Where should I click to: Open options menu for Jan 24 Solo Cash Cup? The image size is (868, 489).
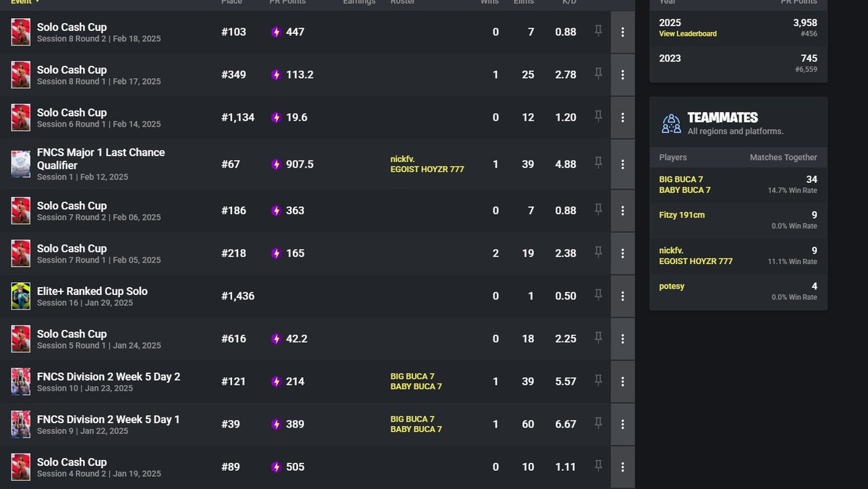click(x=623, y=339)
